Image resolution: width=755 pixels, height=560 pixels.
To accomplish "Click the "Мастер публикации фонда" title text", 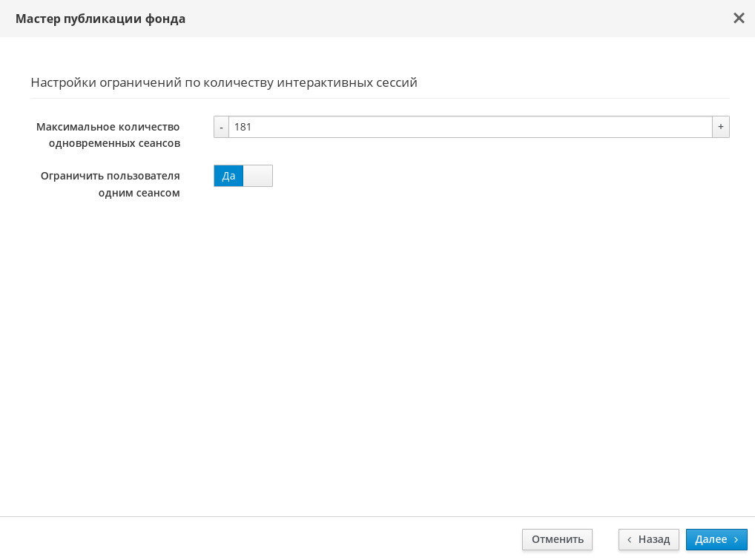I will 100,19.
